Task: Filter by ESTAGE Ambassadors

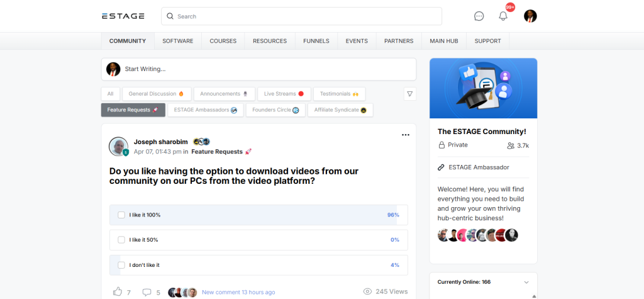Action: pos(206,110)
